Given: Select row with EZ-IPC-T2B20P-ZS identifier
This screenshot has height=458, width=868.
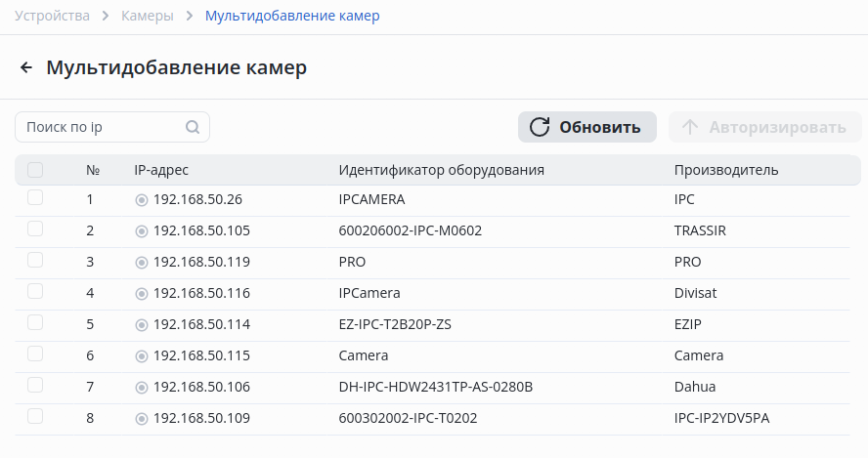Looking at the screenshot, I should [x=35, y=323].
